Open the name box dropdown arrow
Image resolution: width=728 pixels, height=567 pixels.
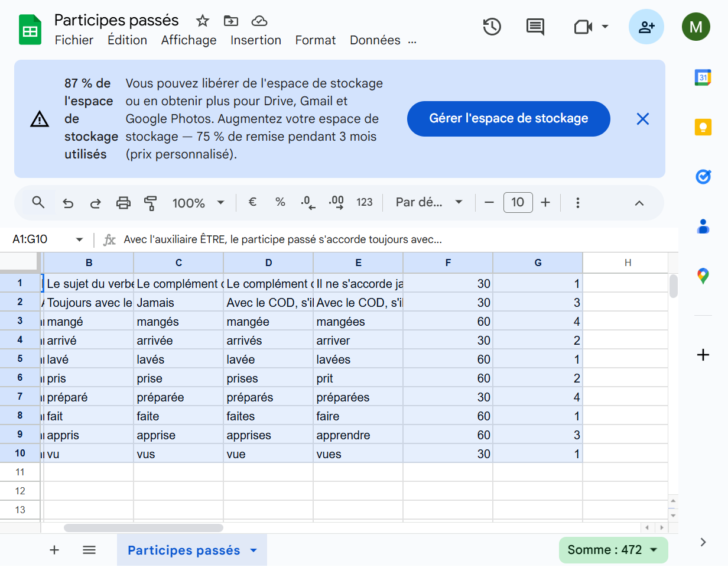[x=80, y=239]
